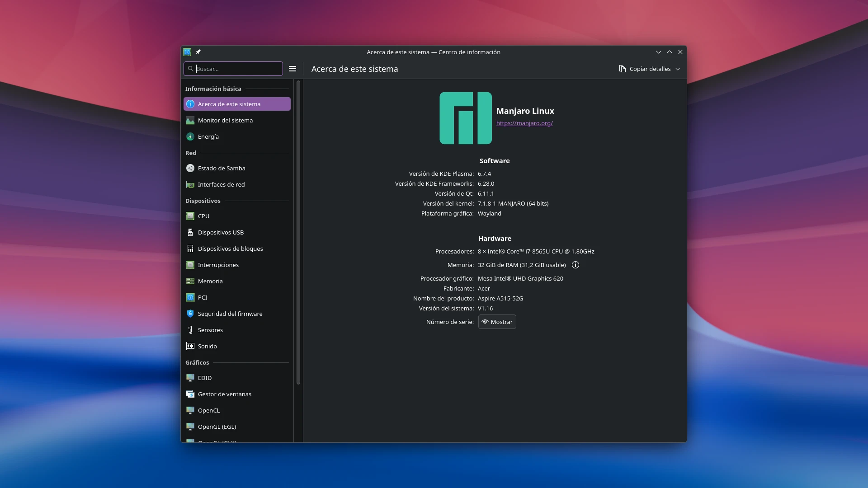Expand the Copiar detalles dropdown arrow
The width and height of the screenshot is (868, 488).
click(678, 69)
